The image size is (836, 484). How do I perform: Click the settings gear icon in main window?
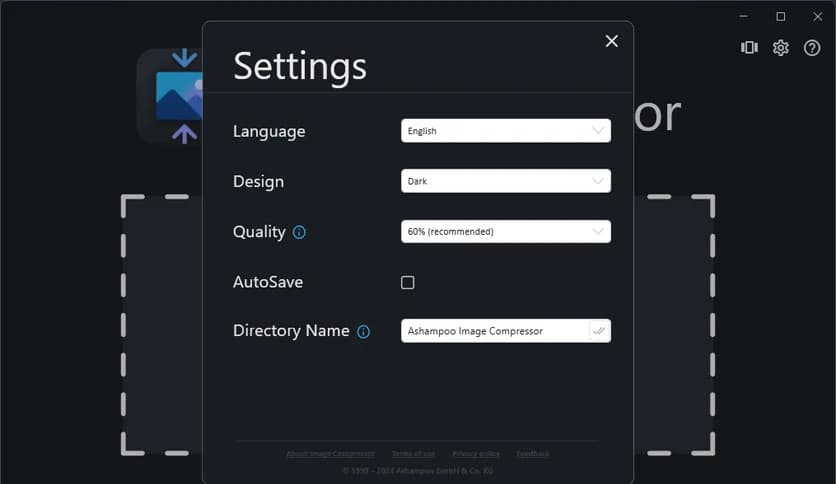(x=781, y=47)
